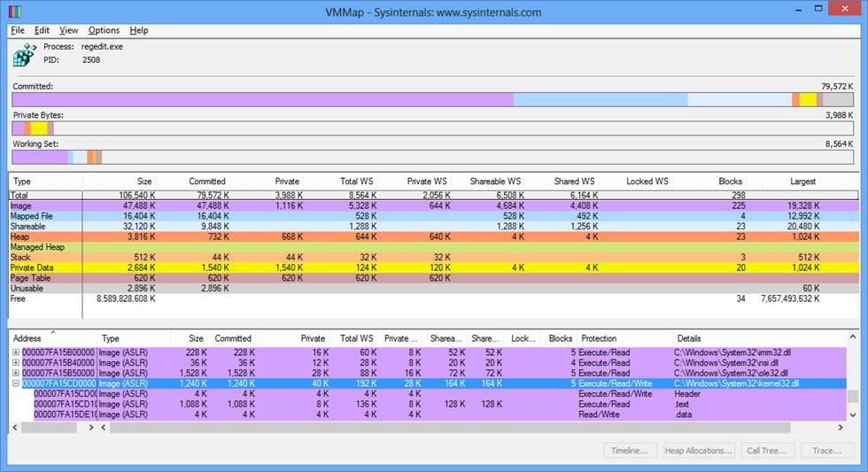Open the File menu
The width and height of the screenshot is (868, 472).
point(18,30)
